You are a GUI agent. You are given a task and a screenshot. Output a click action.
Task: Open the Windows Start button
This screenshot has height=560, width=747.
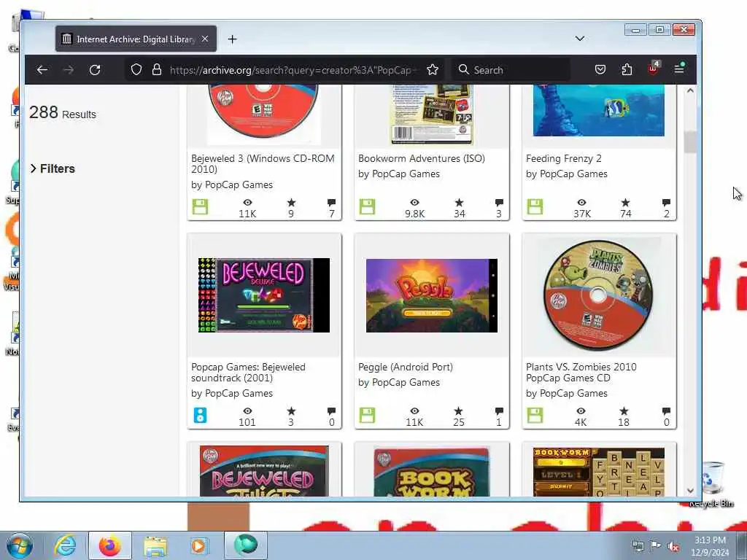pyautogui.click(x=20, y=545)
